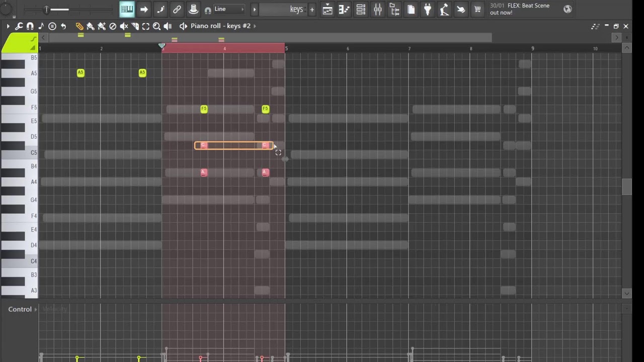Select the Delete tool

click(x=113, y=26)
